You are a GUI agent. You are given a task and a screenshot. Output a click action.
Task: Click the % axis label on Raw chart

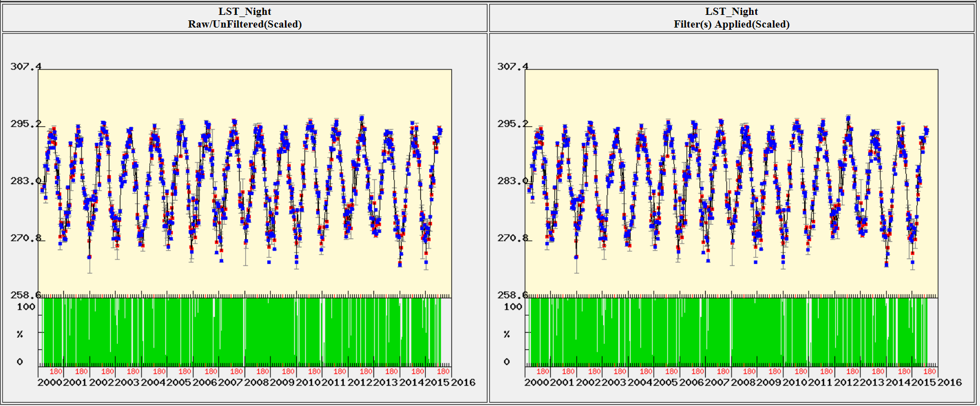20,334
